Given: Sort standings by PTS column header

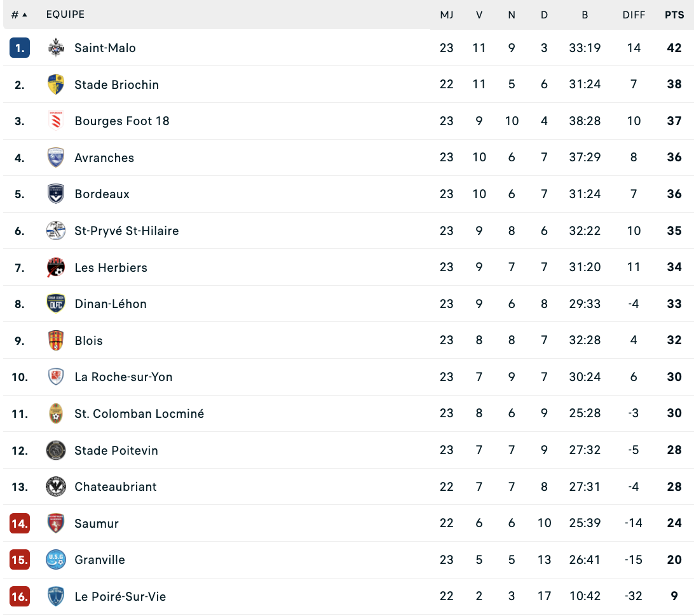Looking at the screenshot, I should [674, 15].
